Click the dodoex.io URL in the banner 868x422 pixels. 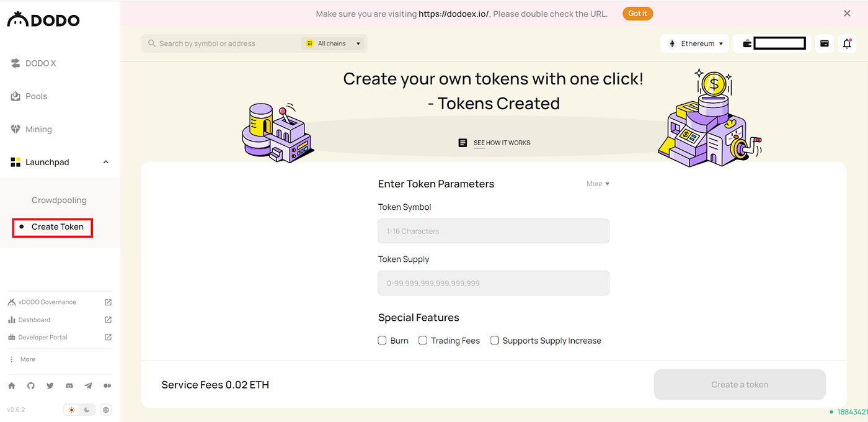[454, 14]
